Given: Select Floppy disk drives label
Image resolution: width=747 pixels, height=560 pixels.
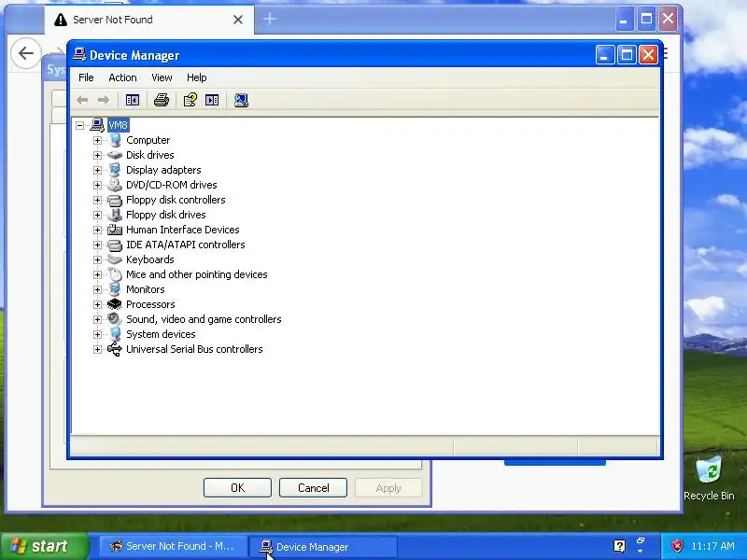Looking at the screenshot, I should tap(166, 215).
